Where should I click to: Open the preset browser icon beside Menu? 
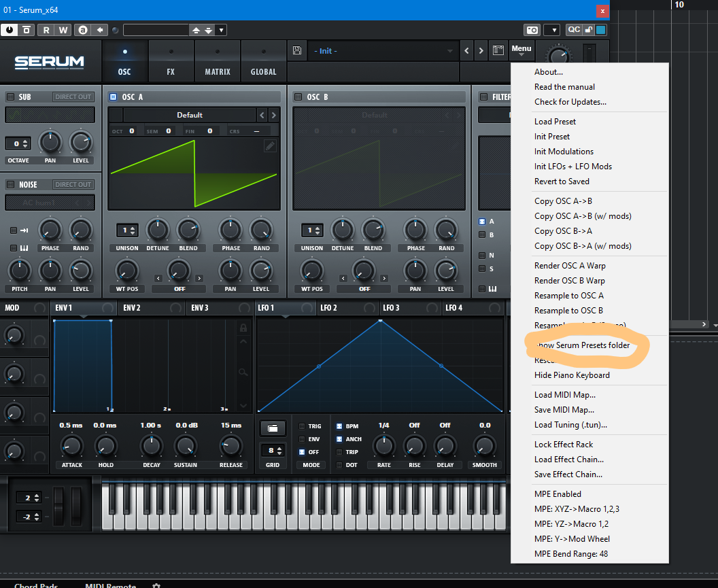[x=498, y=50]
